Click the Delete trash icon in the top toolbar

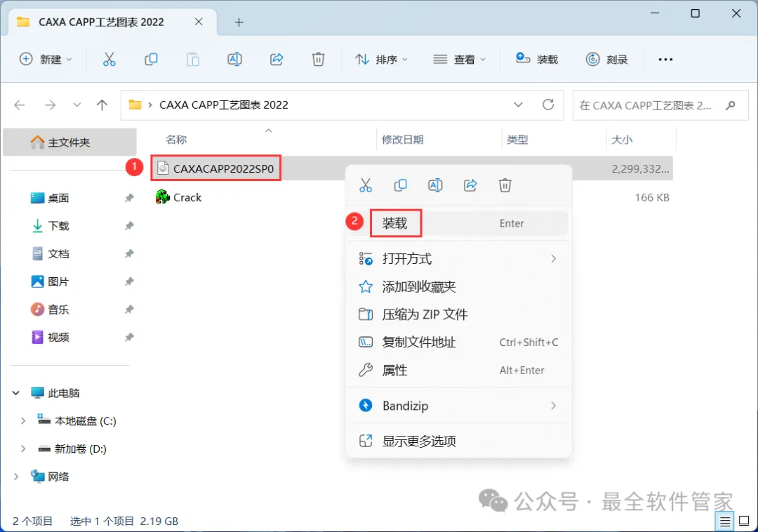318,60
